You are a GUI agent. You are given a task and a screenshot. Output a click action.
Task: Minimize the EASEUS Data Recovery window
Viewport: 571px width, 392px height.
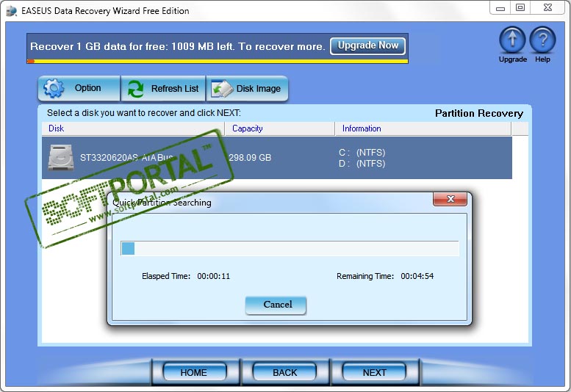pyautogui.click(x=500, y=7)
